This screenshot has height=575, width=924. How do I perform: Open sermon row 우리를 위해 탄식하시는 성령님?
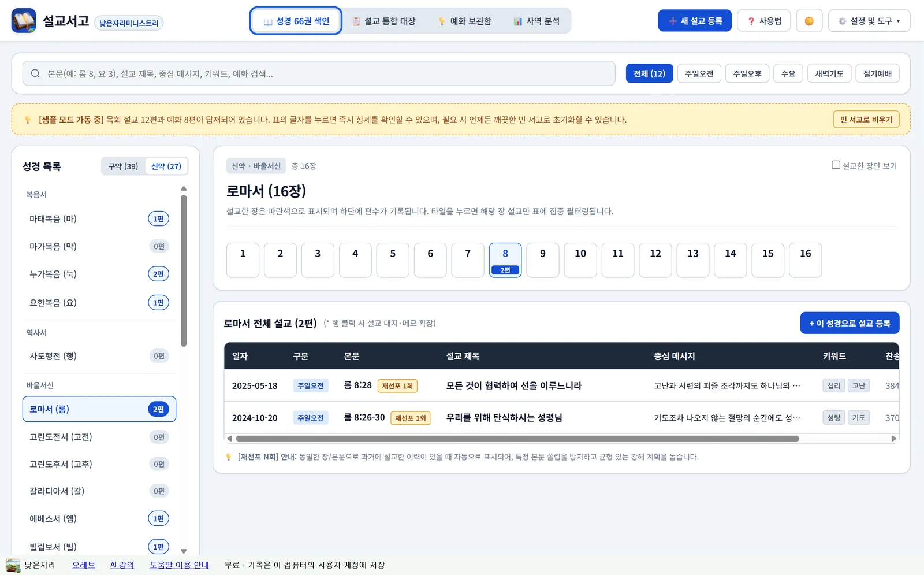[x=561, y=418]
